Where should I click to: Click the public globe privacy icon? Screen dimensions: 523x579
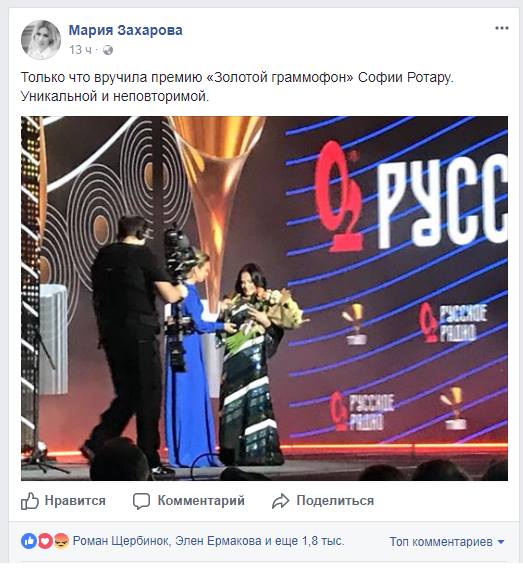[x=108, y=50]
